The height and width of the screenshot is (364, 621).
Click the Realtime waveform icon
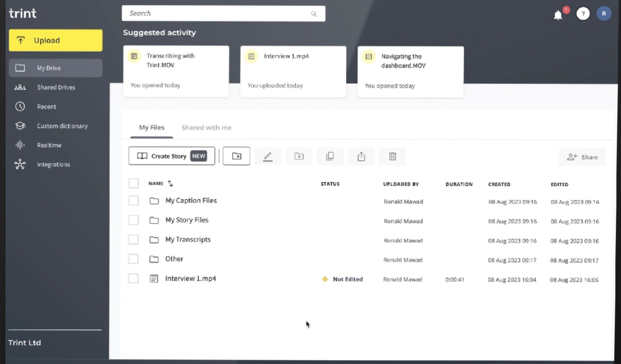click(20, 145)
